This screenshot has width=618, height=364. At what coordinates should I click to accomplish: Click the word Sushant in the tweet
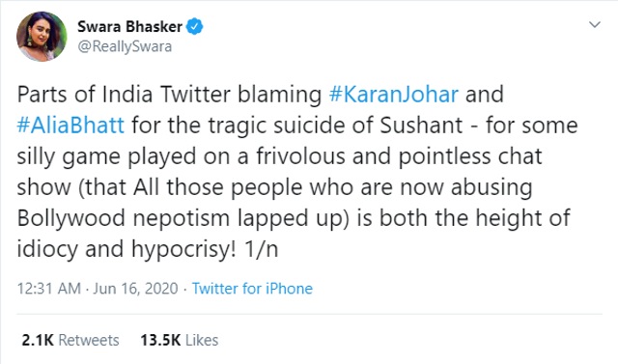(421, 126)
